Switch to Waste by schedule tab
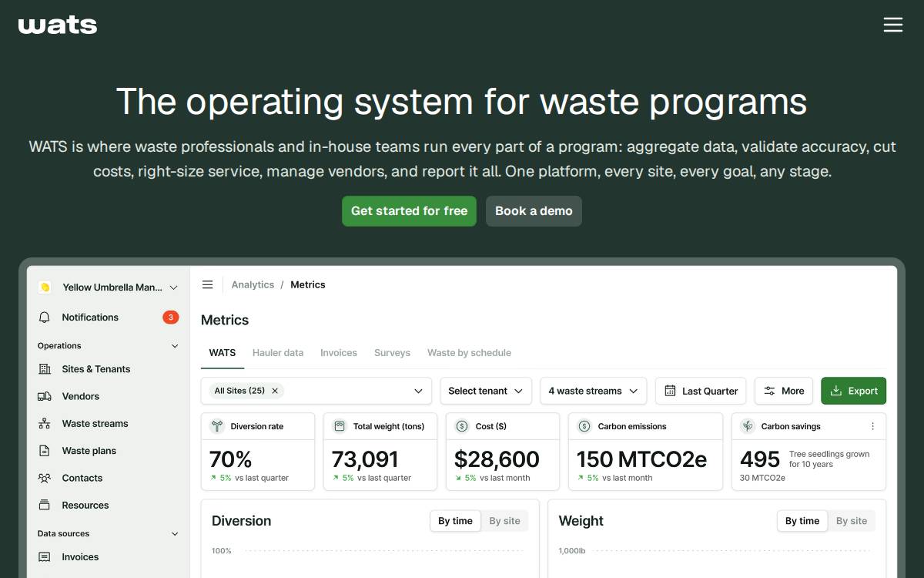The width and height of the screenshot is (924, 578). pyautogui.click(x=469, y=353)
